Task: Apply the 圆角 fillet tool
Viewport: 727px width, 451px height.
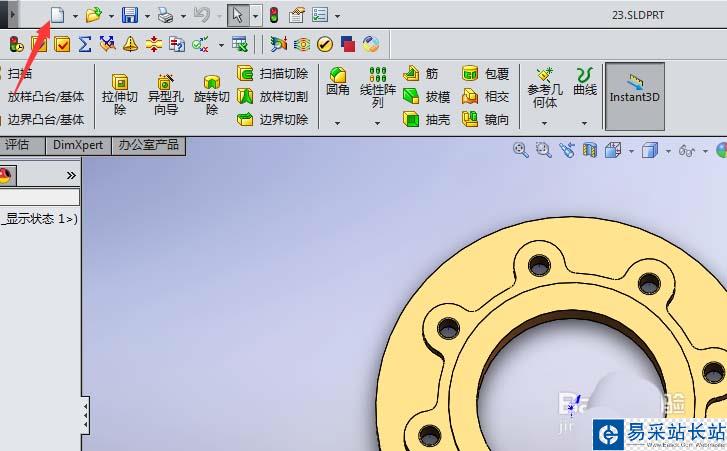Action: [x=338, y=82]
